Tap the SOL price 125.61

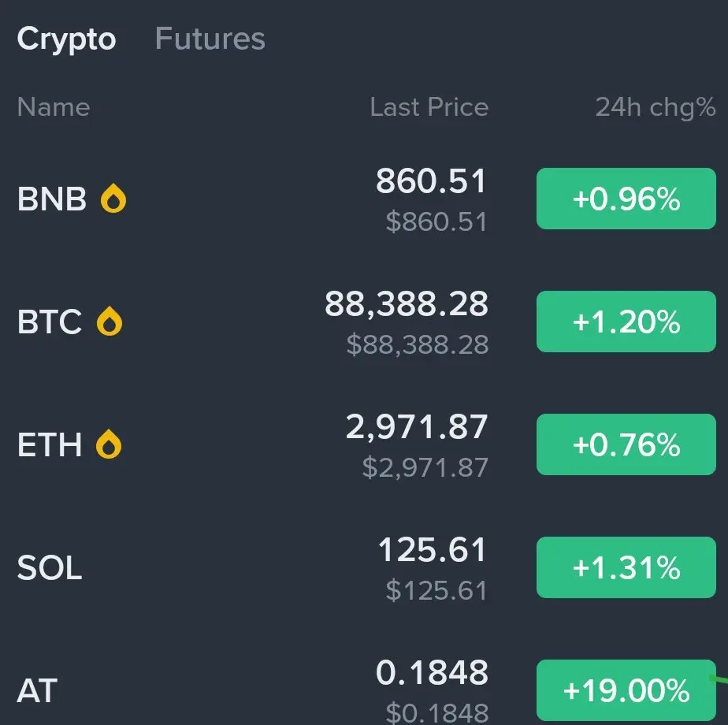[433, 550]
